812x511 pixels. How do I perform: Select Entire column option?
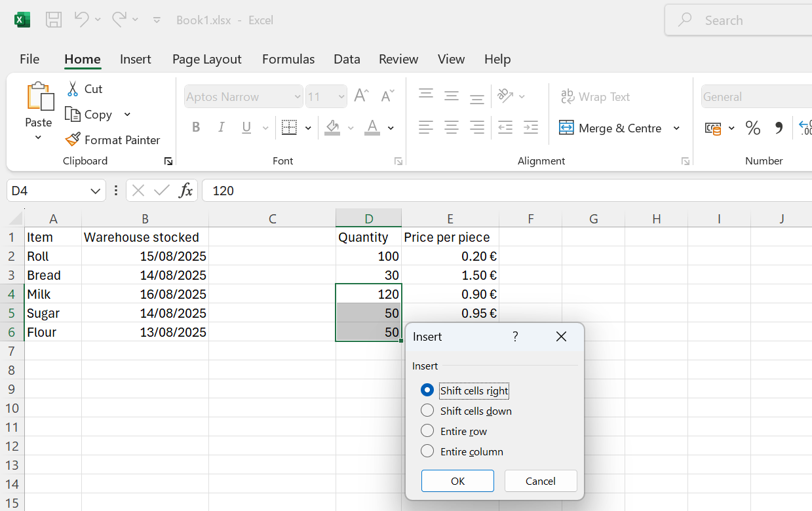(x=462, y=451)
